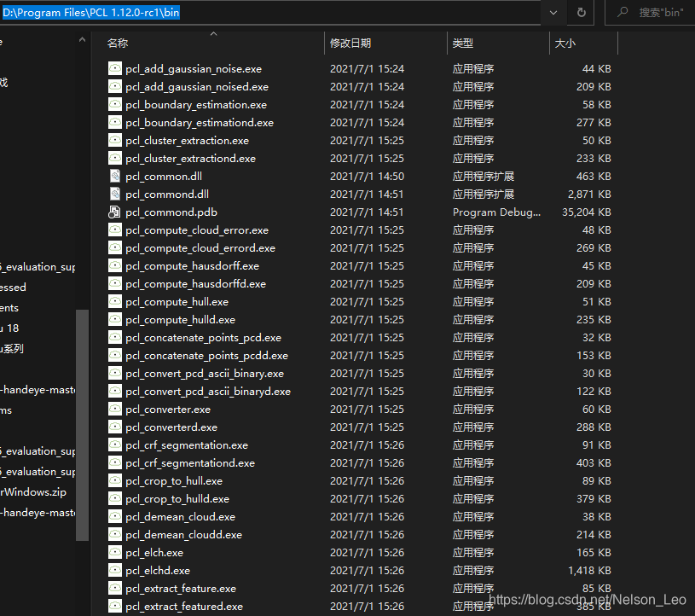This screenshot has width=695, height=616.
Task: Select the 'ms' sidebar item
Action: [6, 410]
